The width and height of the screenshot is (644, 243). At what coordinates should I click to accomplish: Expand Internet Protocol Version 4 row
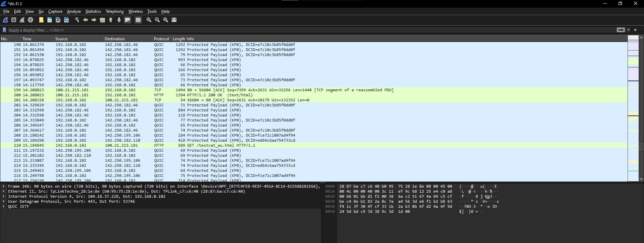[x=4, y=196]
